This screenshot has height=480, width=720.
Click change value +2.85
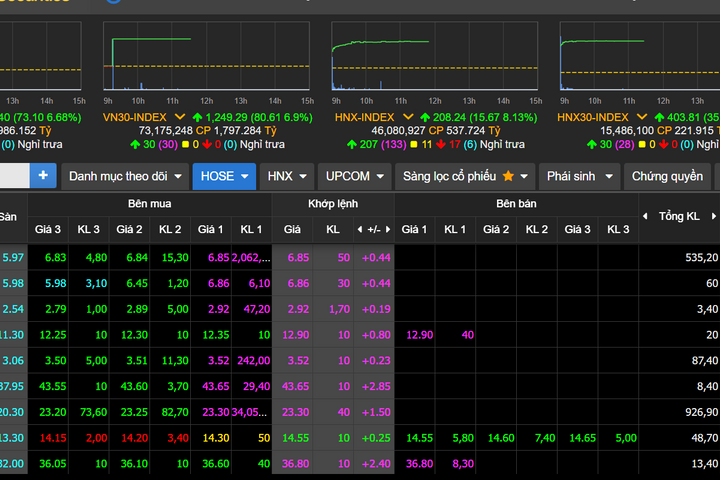pyautogui.click(x=376, y=386)
